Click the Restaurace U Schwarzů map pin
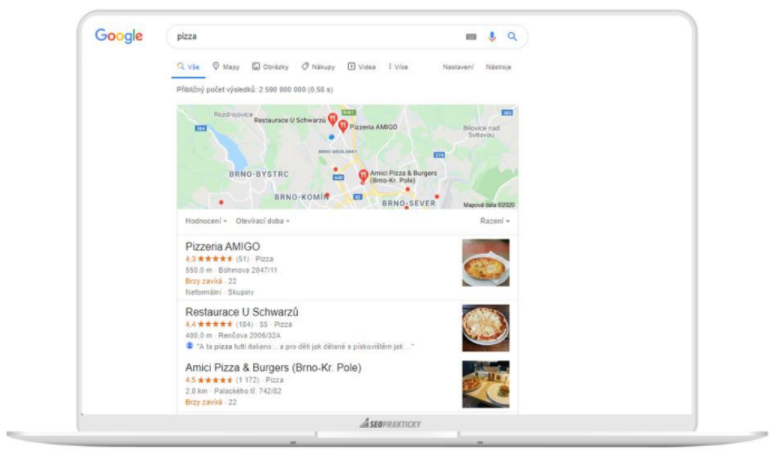 coord(332,119)
